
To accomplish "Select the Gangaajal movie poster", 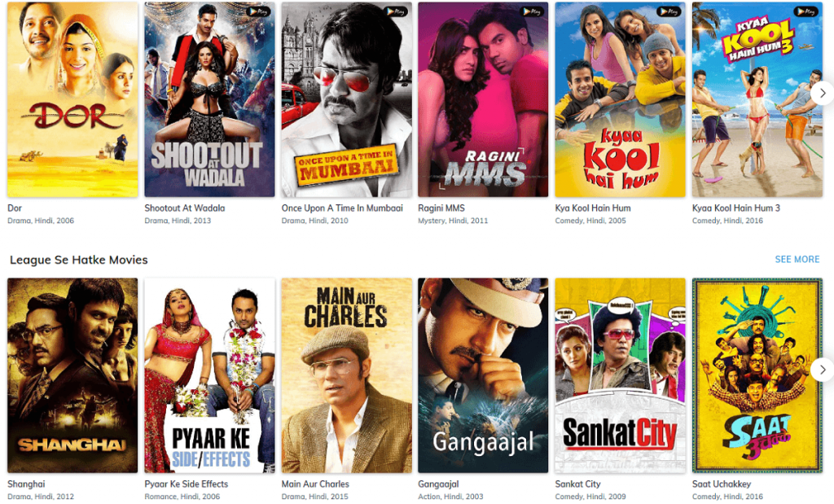I will (x=483, y=375).
